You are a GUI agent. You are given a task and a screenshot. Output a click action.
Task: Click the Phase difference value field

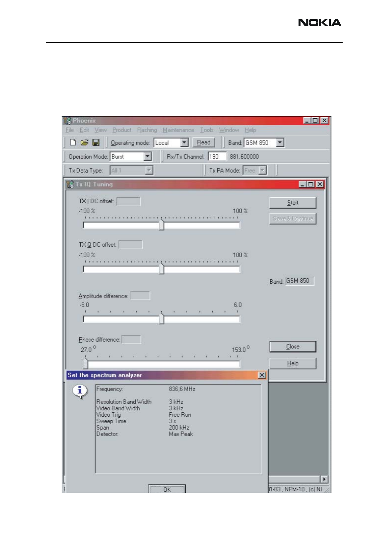pos(131,339)
